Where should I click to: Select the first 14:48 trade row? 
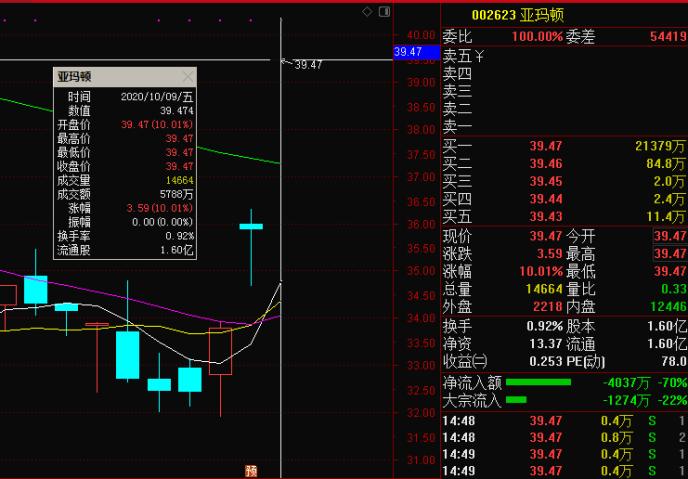click(x=564, y=421)
